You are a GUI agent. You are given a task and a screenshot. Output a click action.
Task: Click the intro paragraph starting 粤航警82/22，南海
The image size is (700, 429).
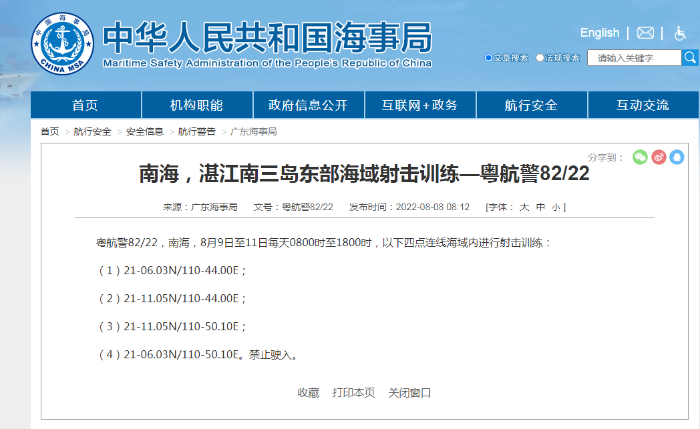click(x=324, y=242)
